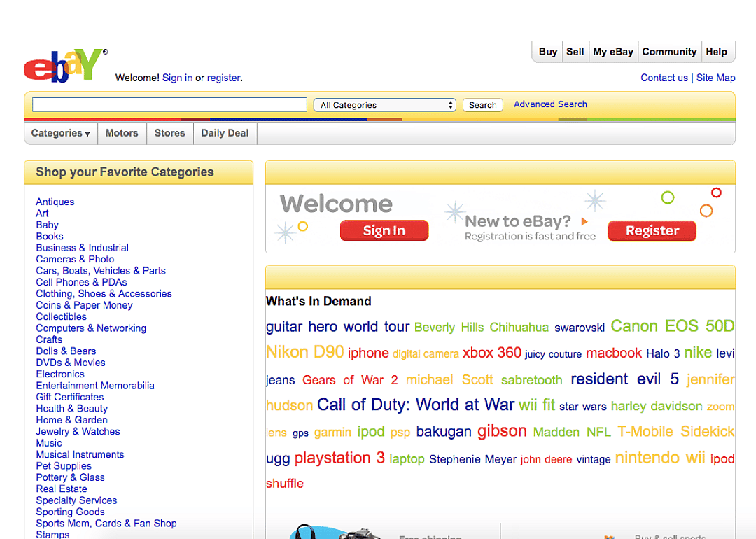Expand the Categories menu
The height and width of the screenshot is (539, 756).
tap(61, 133)
